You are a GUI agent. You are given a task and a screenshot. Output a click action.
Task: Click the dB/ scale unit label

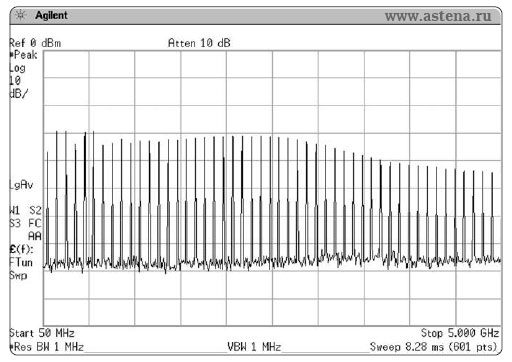coord(18,94)
